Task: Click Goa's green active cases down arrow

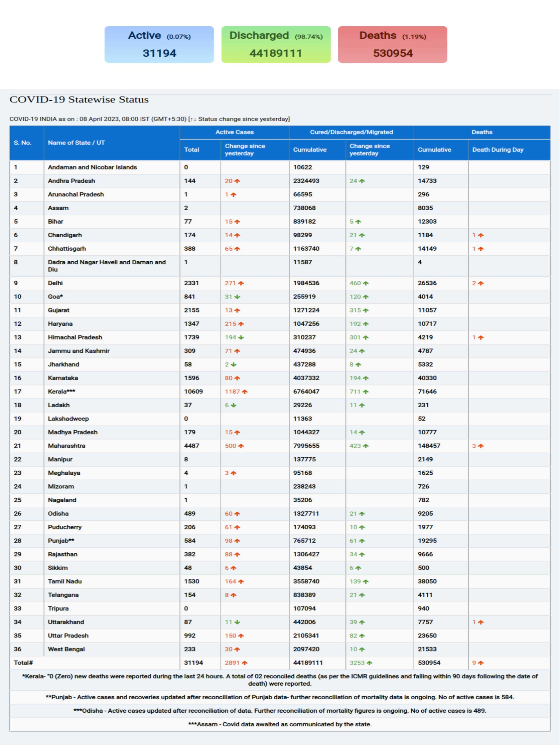Action: tap(237, 297)
